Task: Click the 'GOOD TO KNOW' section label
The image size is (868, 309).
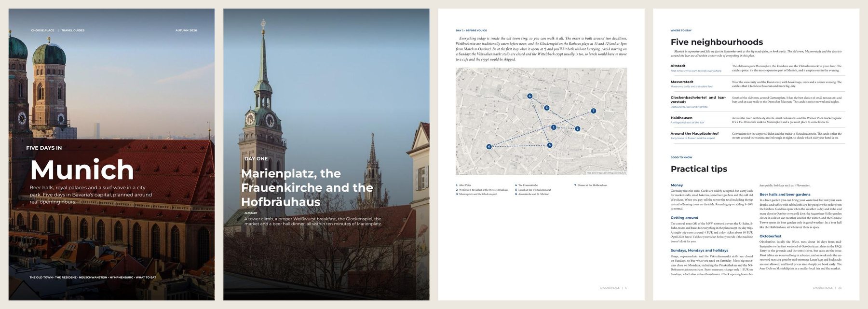Action: [681, 157]
